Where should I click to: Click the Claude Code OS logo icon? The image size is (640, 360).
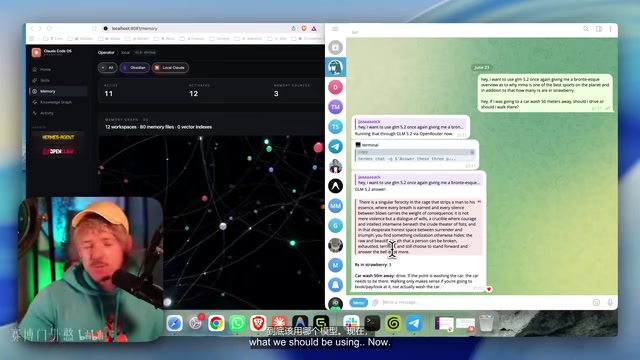[x=36, y=52]
